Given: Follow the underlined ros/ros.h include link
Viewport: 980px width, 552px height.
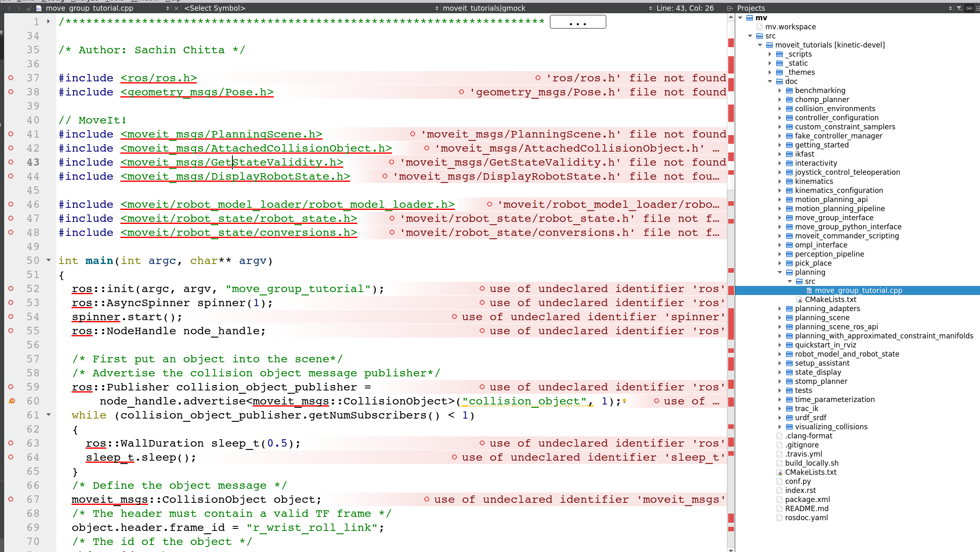Looking at the screenshot, I should click(158, 78).
